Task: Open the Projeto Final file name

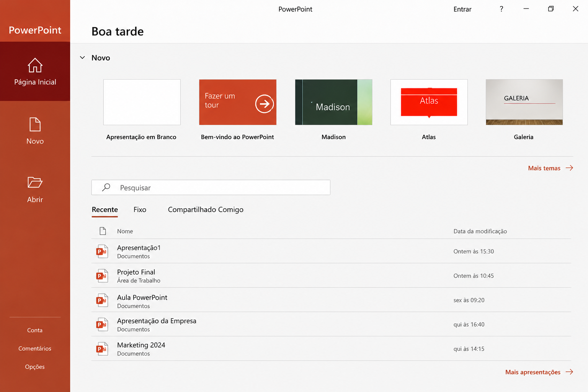Action: click(x=136, y=272)
